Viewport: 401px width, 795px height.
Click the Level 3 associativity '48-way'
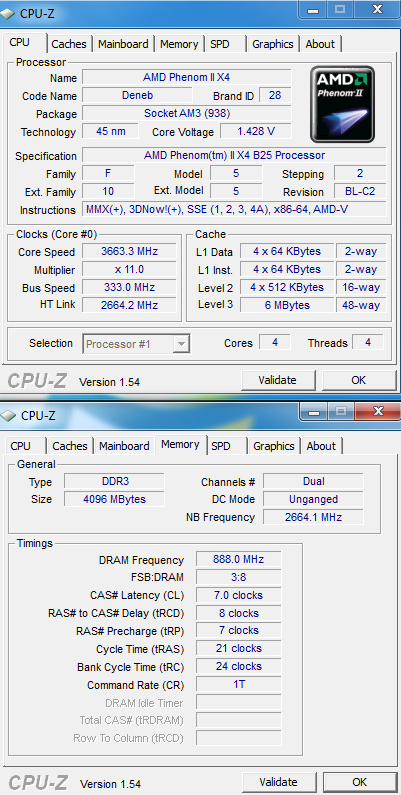tap(359, 305)
